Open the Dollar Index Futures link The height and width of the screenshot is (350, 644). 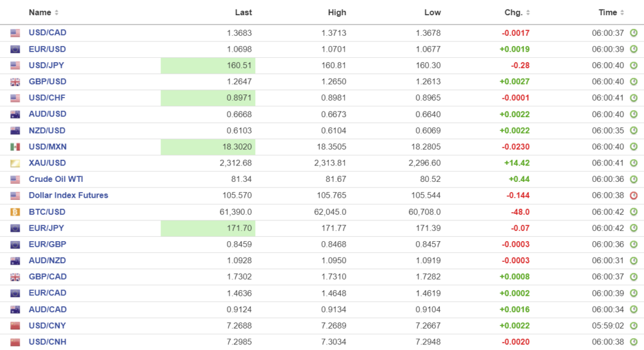pyautogui.click(x=69, y=196)
